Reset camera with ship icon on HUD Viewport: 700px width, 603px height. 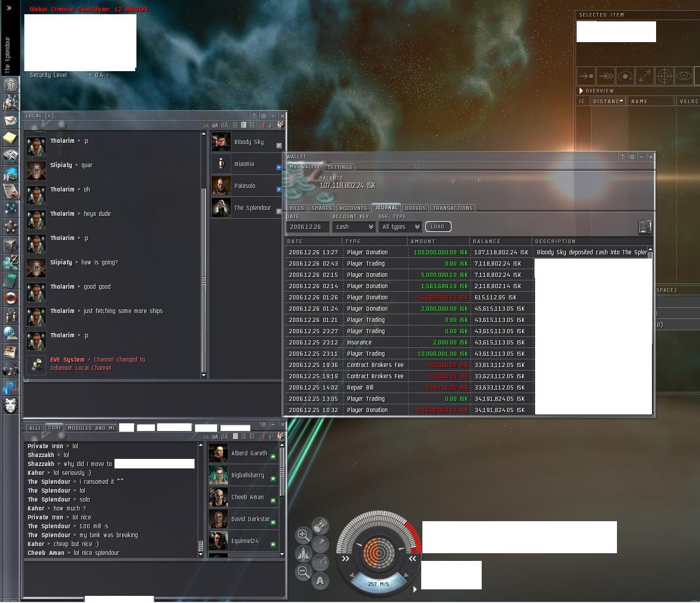click(x=303, y=553)
